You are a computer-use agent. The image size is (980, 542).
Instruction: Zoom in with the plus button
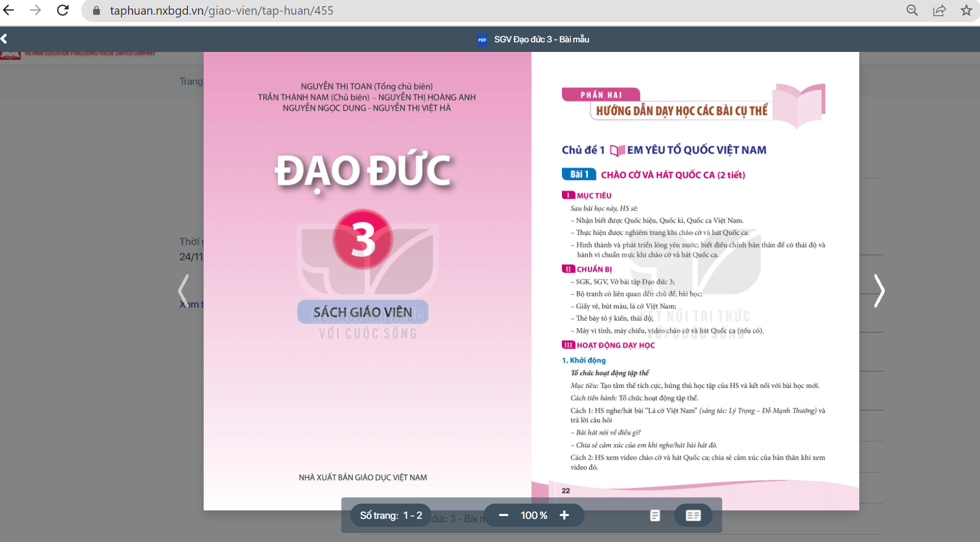[564, 515]
